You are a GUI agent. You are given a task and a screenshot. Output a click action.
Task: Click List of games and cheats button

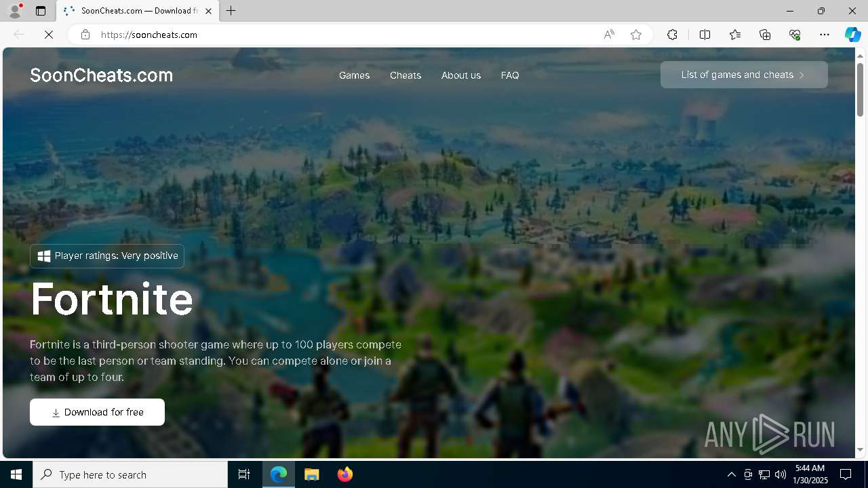pos(744,75)
